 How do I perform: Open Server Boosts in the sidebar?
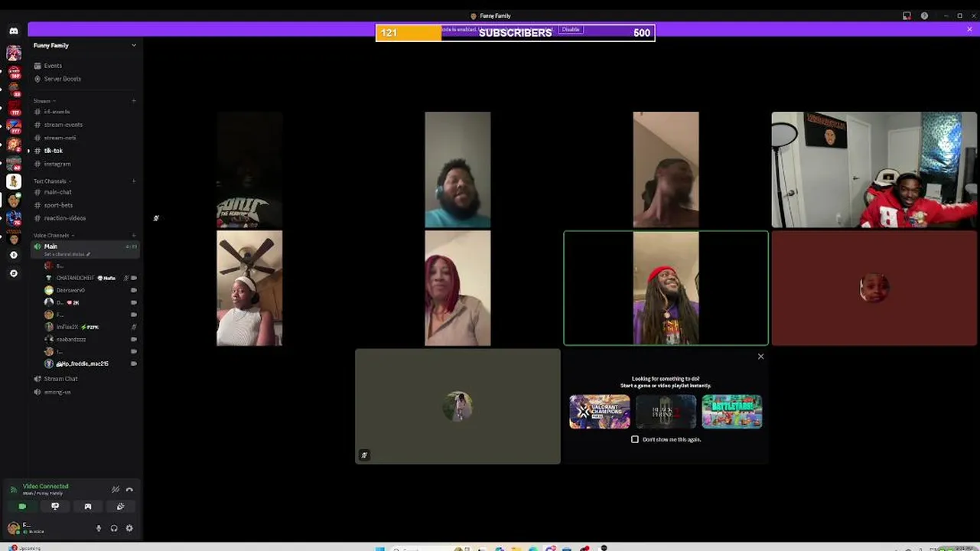pos(84,79)
